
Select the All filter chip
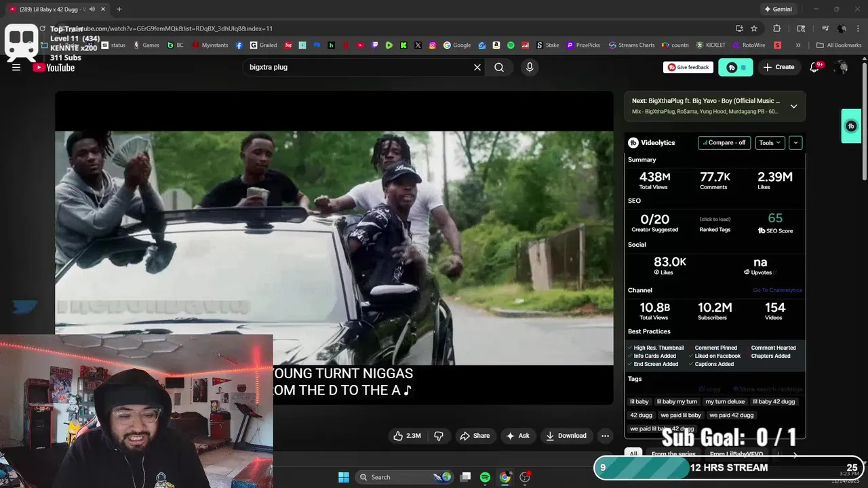(x=633, y=454)
